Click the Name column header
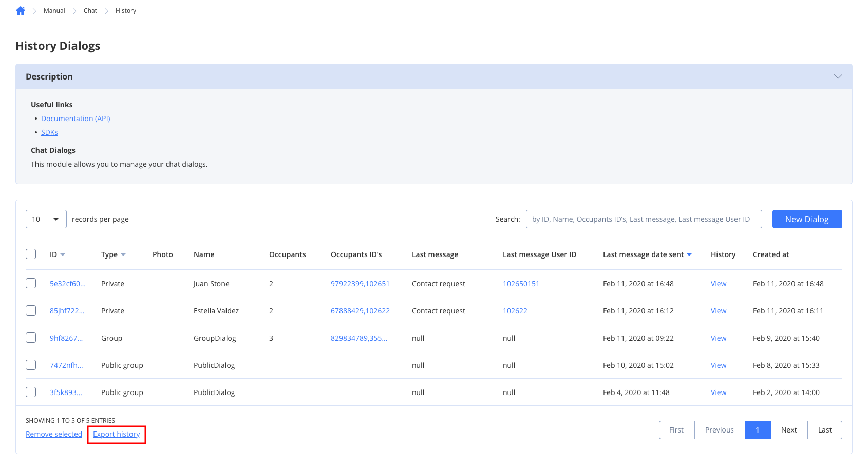 click(x=204, y=254)
